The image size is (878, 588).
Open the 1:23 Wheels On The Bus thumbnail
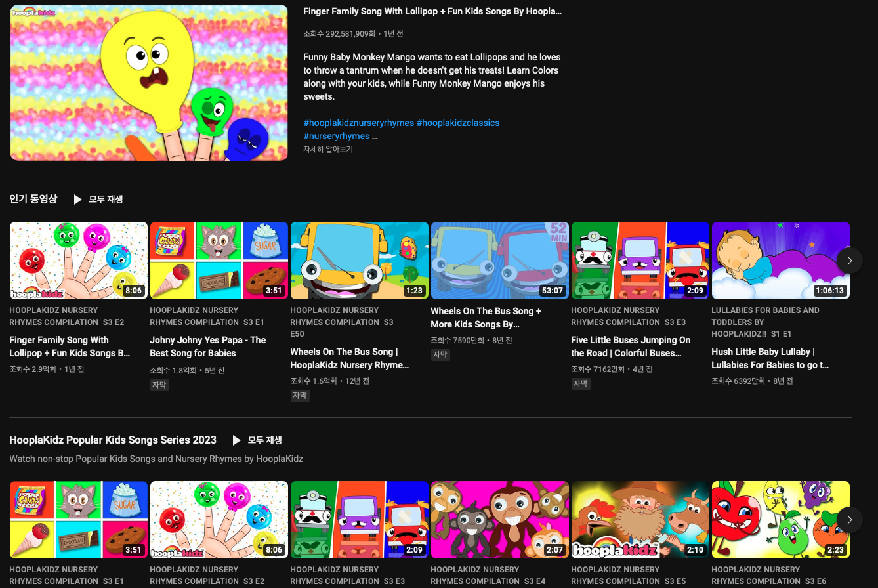click(360, 261)
